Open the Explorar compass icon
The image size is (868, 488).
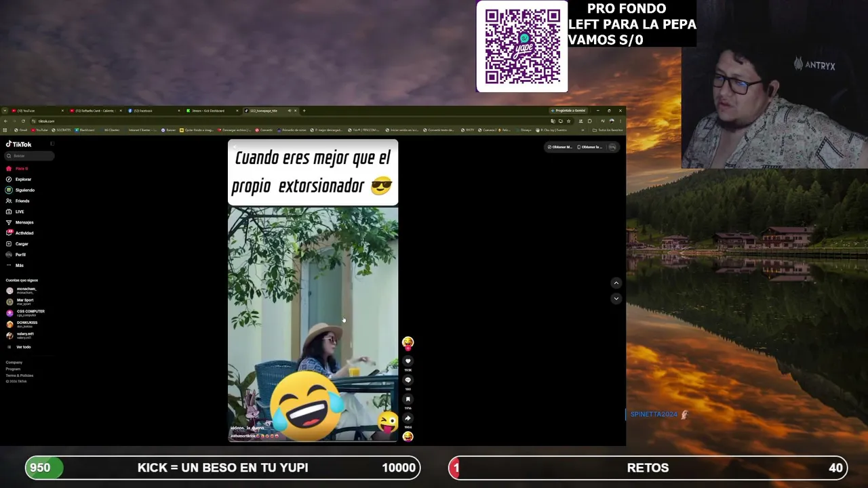(x=9, y=180)
